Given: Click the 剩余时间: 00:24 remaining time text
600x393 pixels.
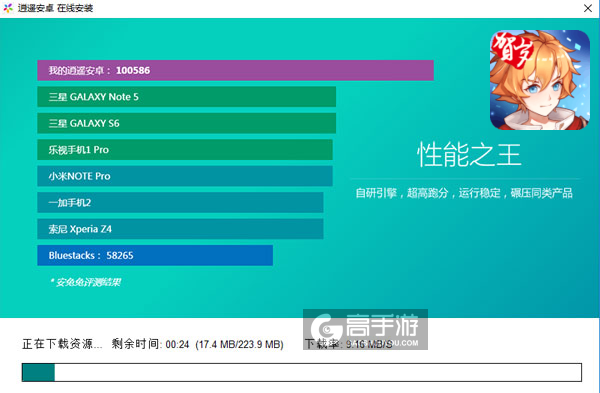Looking at the screenshot, I should click(x=150, y=344).
